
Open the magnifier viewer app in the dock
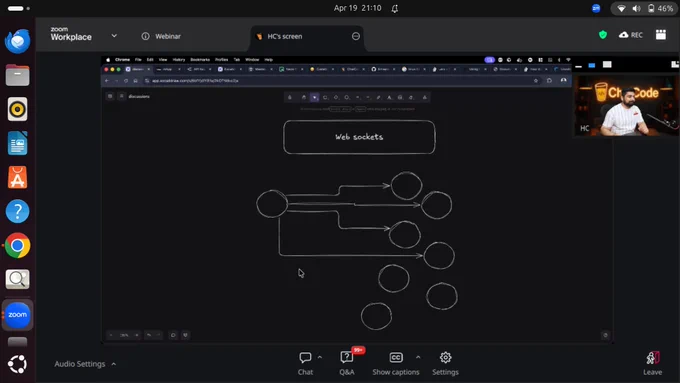pos(17,279)
